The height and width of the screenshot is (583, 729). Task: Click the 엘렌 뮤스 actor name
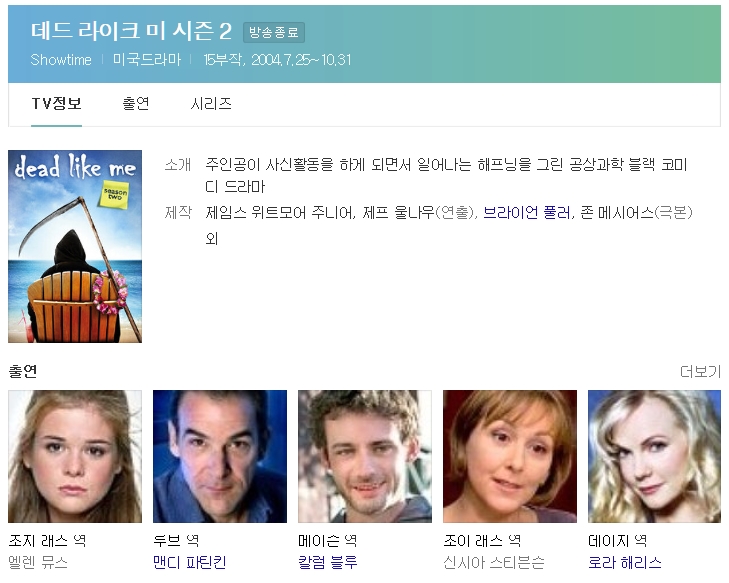coord(38,562)
